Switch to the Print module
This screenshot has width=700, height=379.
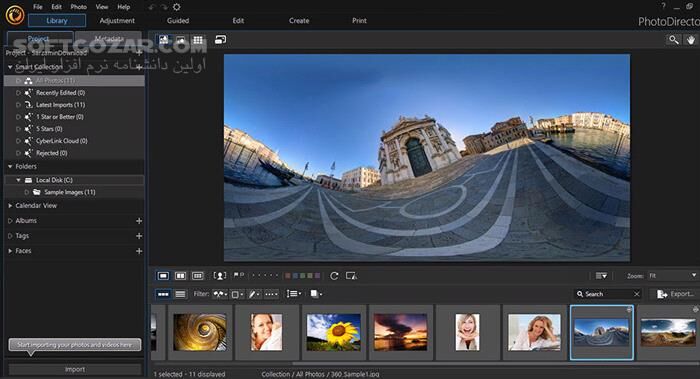point(359,21)
